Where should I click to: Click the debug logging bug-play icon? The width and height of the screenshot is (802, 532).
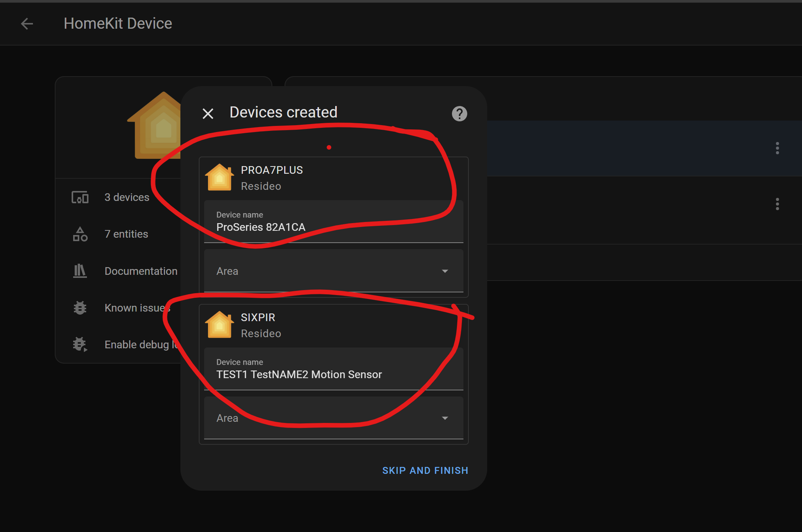80,344
